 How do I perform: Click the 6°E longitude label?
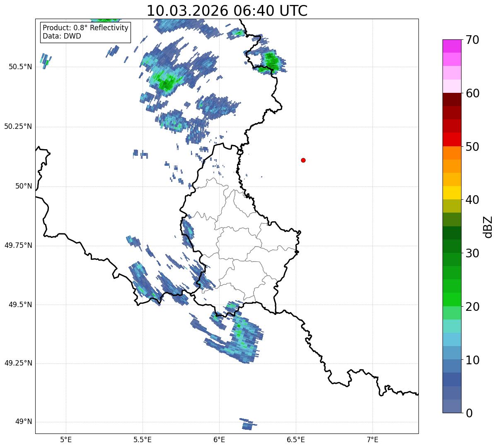tap(219, 440)
